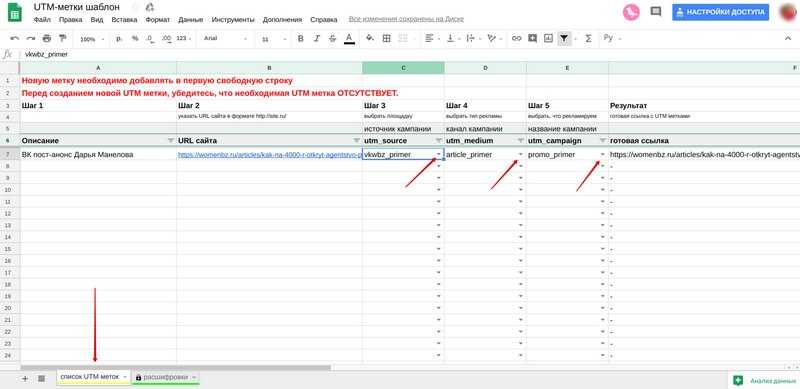Open the text color picker

[x=349, y=39]
